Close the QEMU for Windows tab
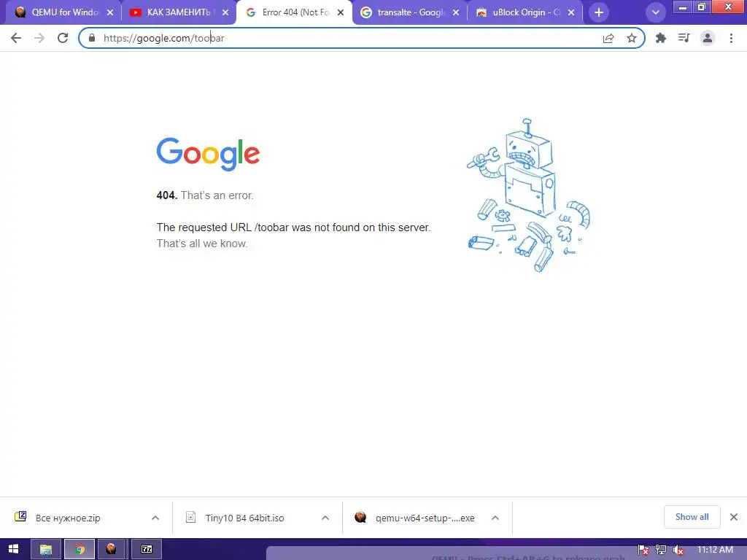This screenshot has height=560, width=747. point(110,12)
